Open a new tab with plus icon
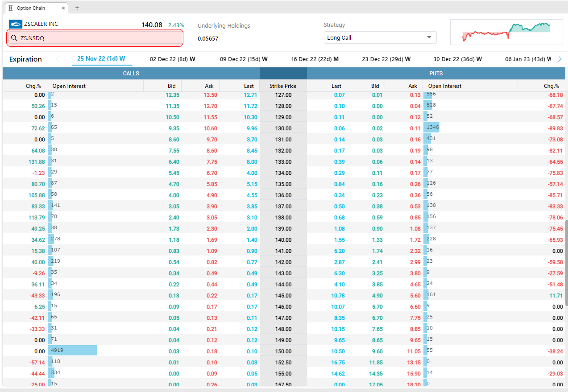 (x=77, y=8)
